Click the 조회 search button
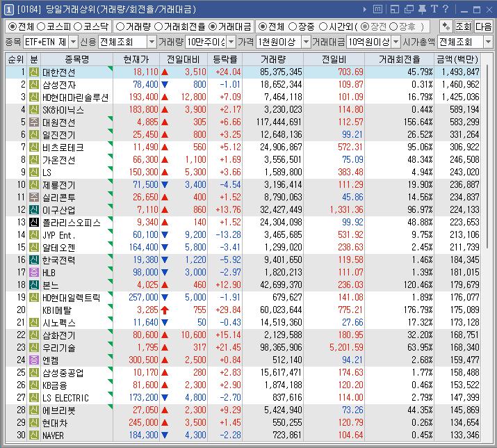This screenshot has width=497, height=448. 464,26
